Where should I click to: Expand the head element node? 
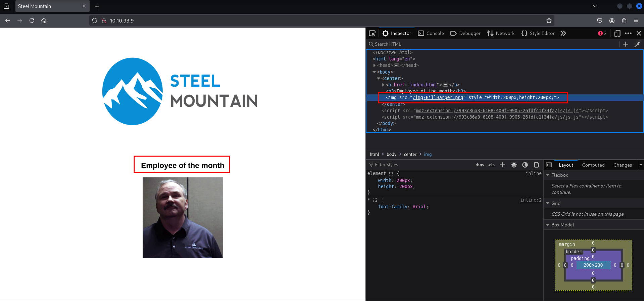click(x=374, y=66)
